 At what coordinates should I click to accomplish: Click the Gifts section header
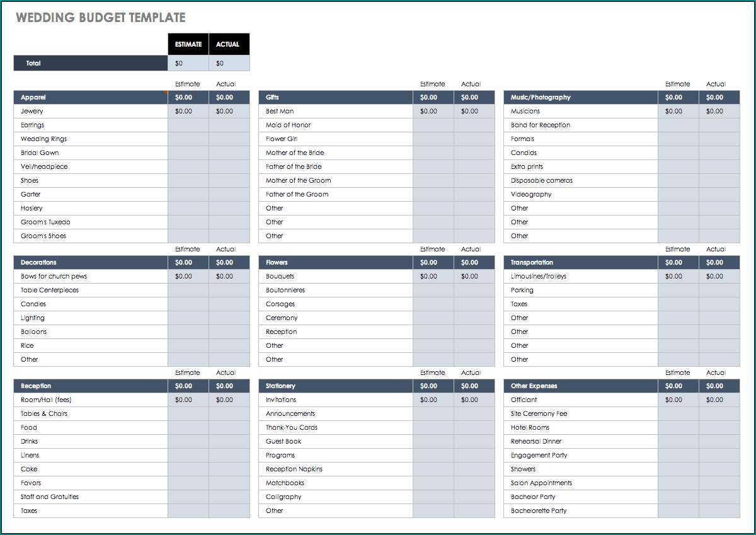(336, 98)
